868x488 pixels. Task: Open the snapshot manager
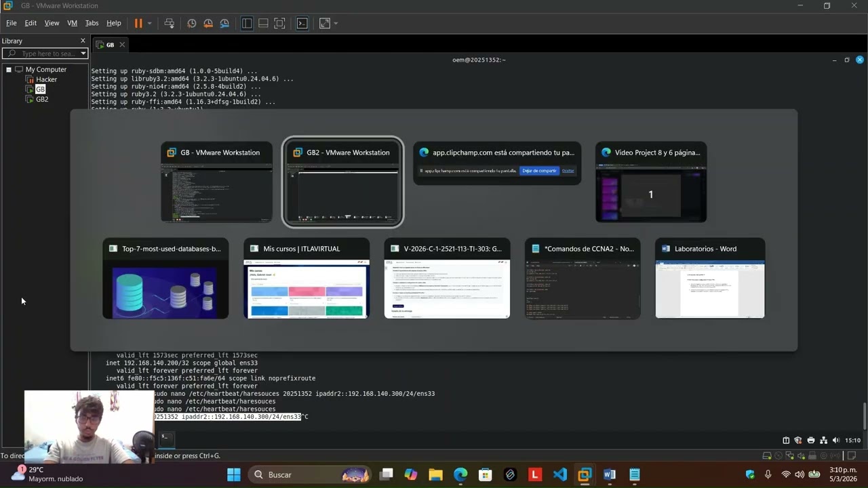pyautogui.click(x=224, y=23)
